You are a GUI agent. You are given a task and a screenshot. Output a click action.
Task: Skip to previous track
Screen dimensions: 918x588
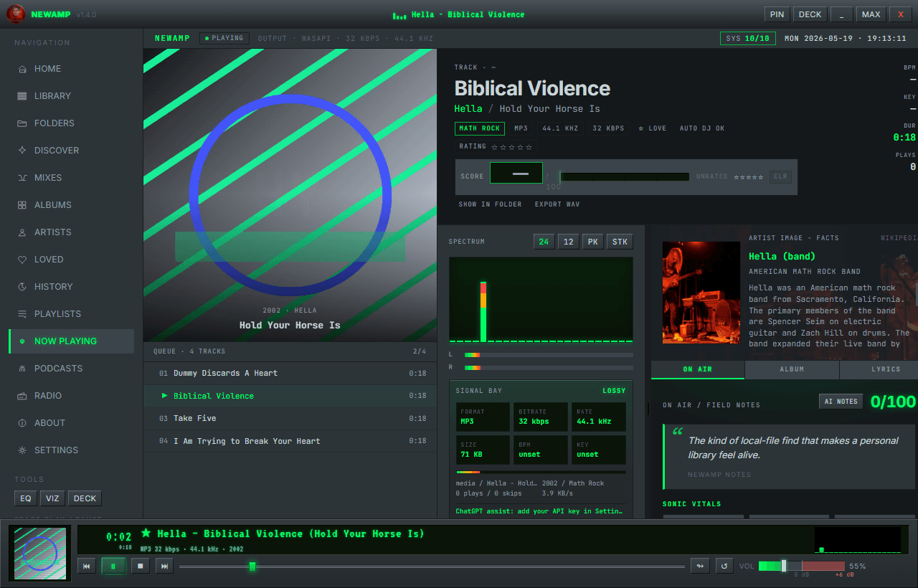tap(87, 566)
